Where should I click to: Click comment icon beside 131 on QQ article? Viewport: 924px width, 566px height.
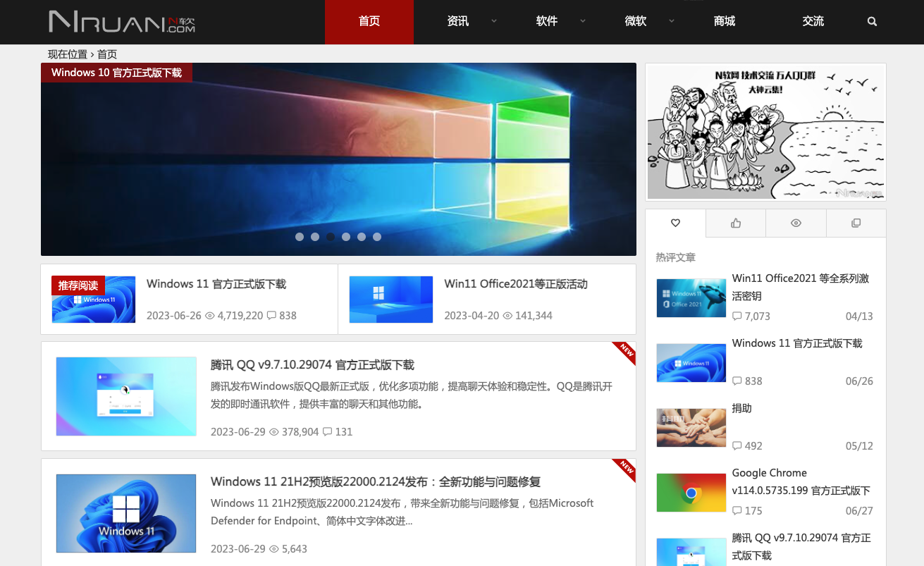pos(327,432)
